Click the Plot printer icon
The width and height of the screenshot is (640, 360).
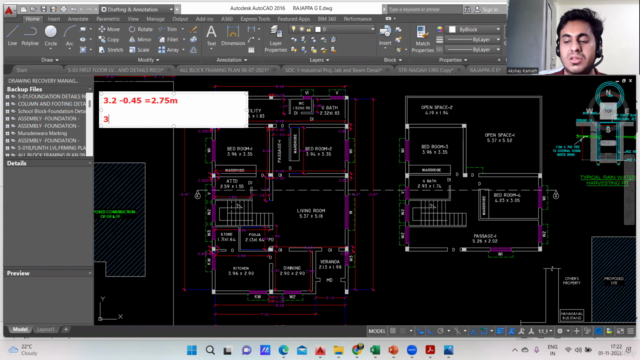point(63,9)
